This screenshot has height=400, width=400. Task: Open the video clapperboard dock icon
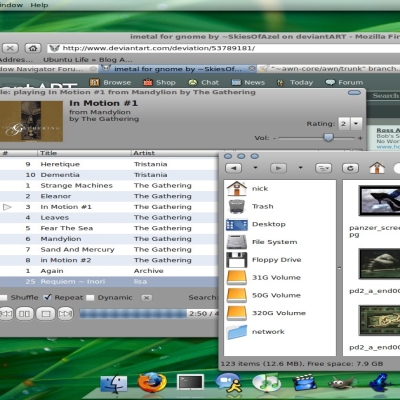coord(305,383)
